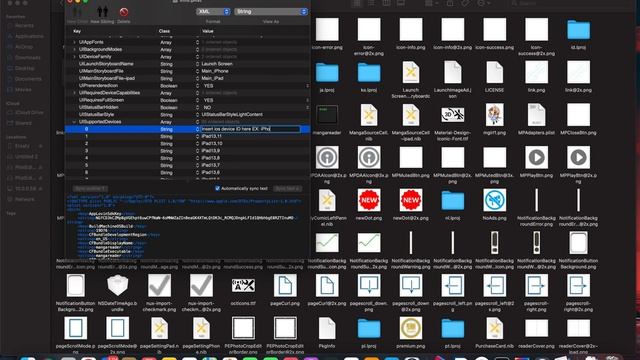Select the Main_iPhone value cell
The image size is (640, 360).
click(x=215, y=71)
